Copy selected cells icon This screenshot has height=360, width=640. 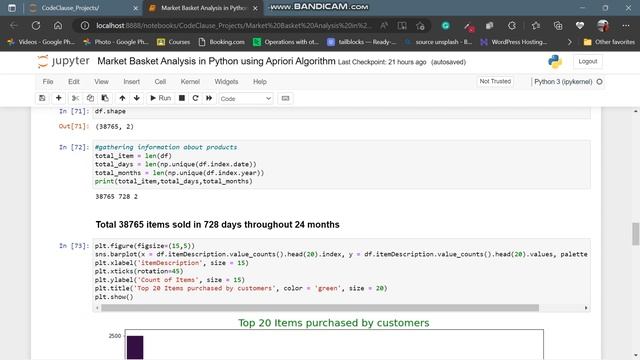tap(90, 98)
